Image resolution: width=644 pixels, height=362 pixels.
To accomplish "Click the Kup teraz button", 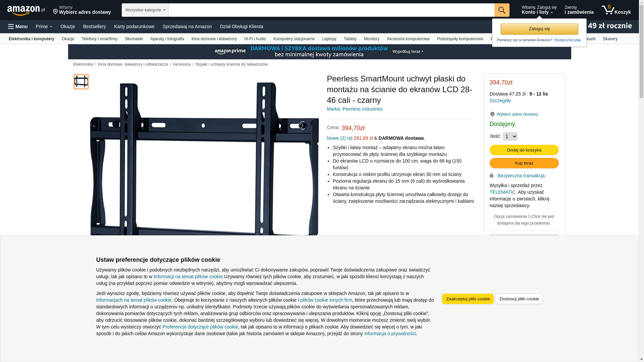I will pyautogui.click(x=524, y=163).
